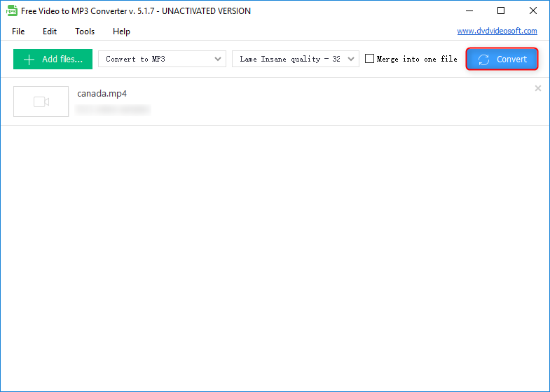Maximize the converter window
The width and height of the screenshot is (550, 392).
tap(501, 10)
